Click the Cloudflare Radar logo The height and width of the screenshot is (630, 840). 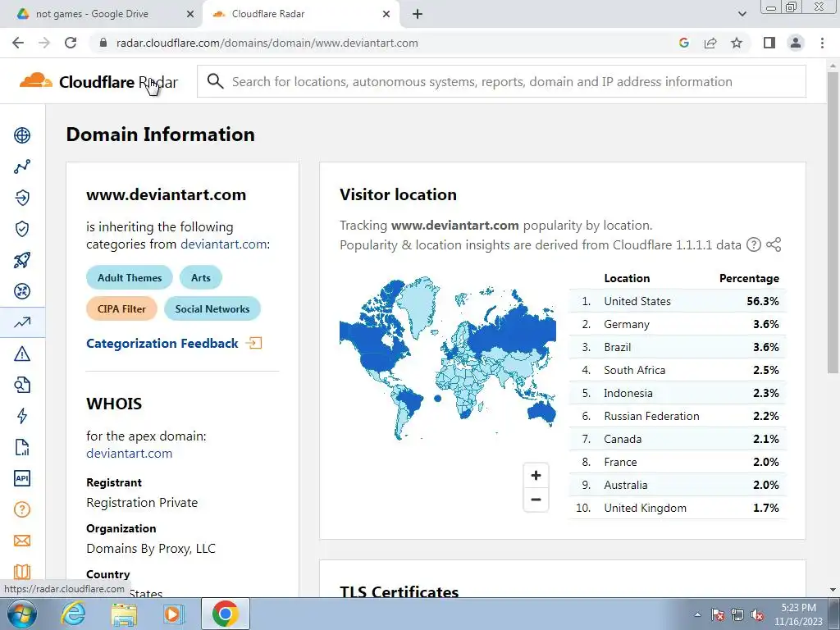98,81
